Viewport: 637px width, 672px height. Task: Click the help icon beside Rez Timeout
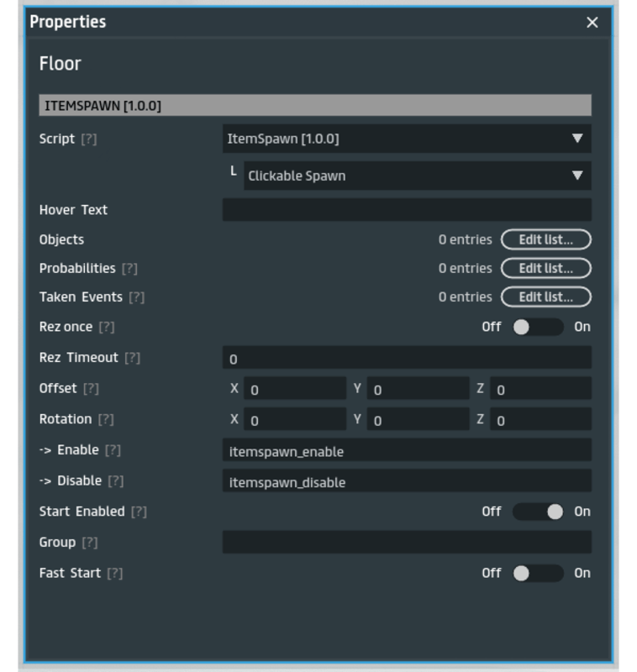(x=132, y=358)
